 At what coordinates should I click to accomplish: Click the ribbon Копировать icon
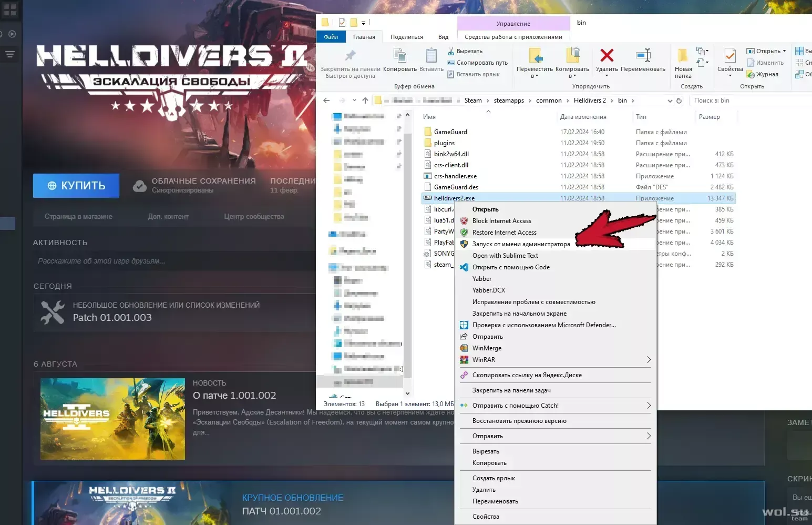pyautogui.click(x=400, y=55)
